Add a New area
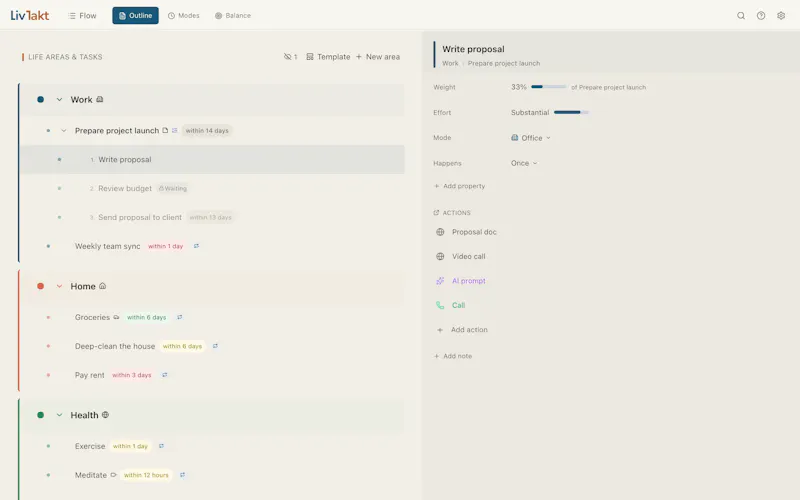The image size is (800, 500). point(378,57)
